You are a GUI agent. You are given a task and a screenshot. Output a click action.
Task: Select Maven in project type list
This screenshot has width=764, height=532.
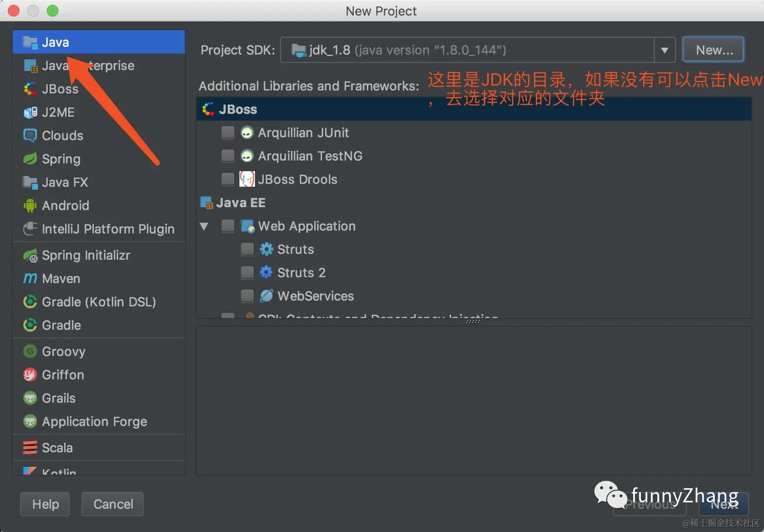click(x=99, y=279)
